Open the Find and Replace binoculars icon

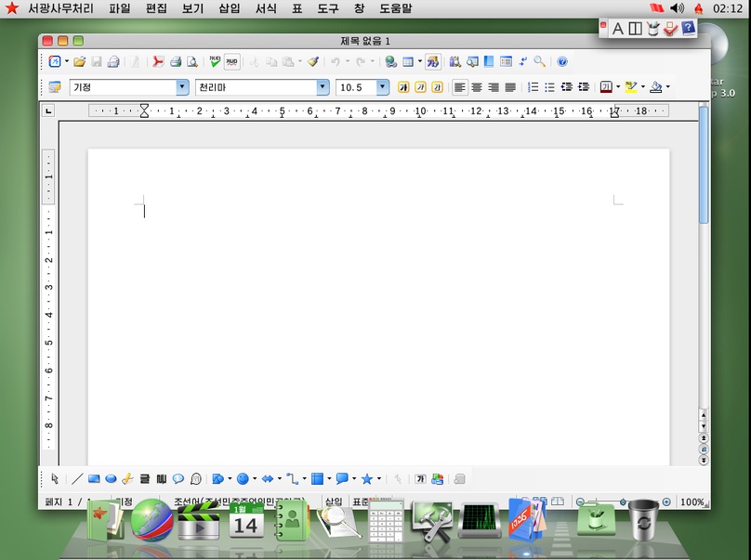coord(455,61)
